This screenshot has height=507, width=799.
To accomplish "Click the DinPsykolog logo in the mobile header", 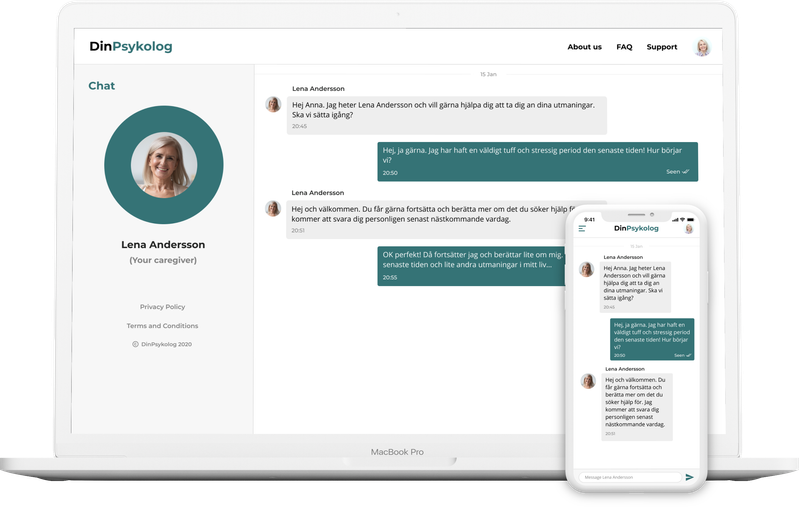I will click(636, 229).
